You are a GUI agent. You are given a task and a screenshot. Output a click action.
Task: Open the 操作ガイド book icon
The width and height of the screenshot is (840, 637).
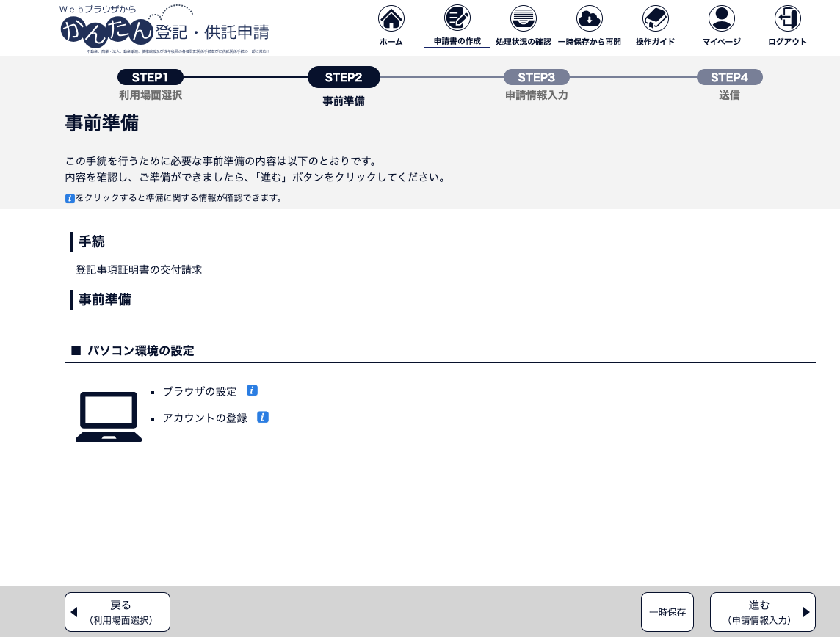tap(655, 19)
